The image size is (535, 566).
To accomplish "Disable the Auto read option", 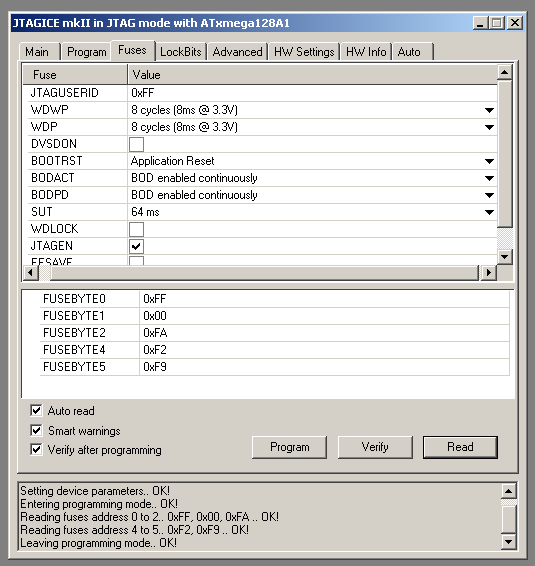I will (x=36, y=410).
